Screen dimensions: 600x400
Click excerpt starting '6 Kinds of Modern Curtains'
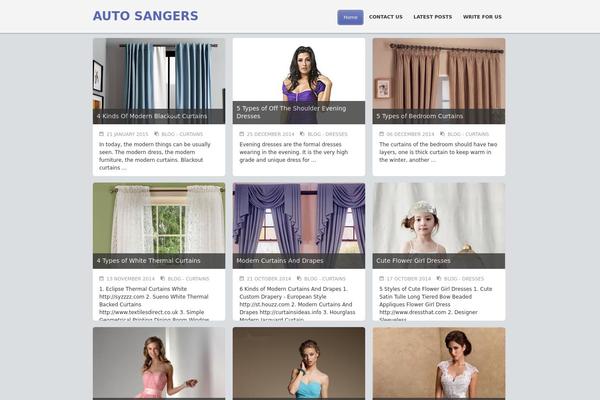coord(297,303)
